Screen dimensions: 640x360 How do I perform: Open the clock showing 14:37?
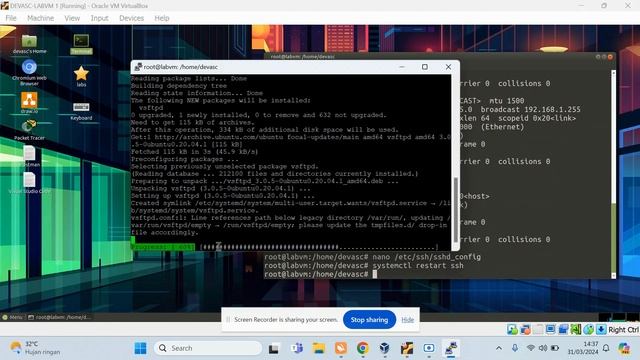582,348
